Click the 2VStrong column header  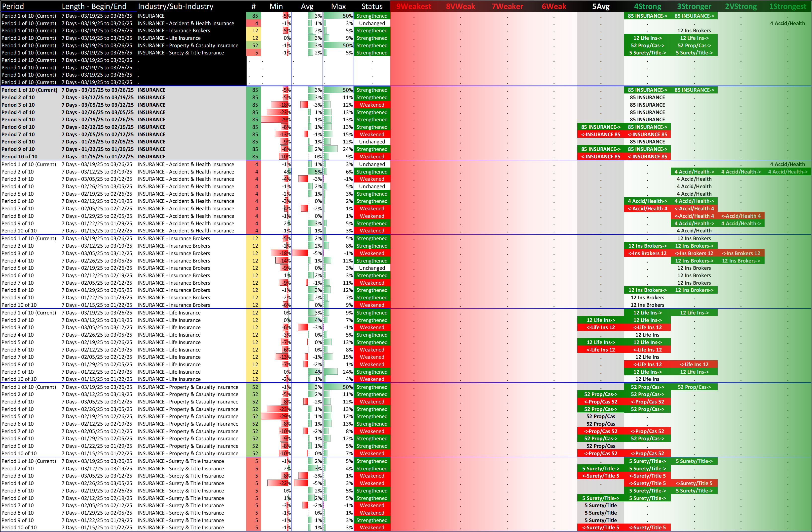(741, 6)
